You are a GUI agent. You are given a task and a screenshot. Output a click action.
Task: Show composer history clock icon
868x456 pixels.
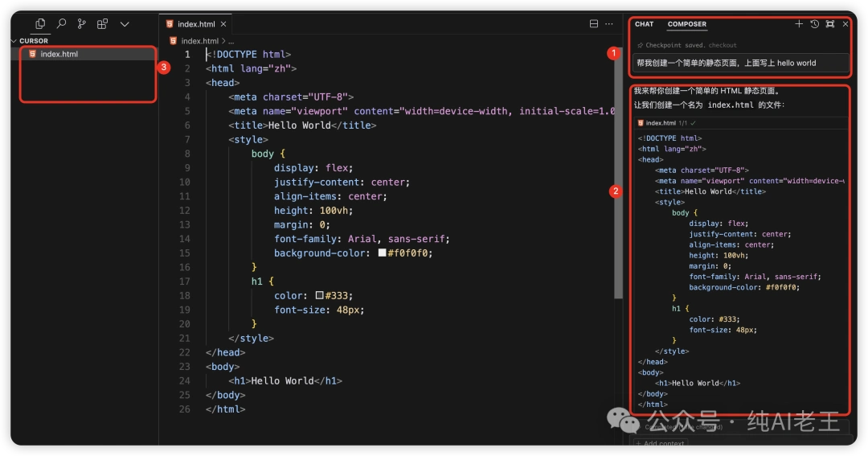point(814,24)
